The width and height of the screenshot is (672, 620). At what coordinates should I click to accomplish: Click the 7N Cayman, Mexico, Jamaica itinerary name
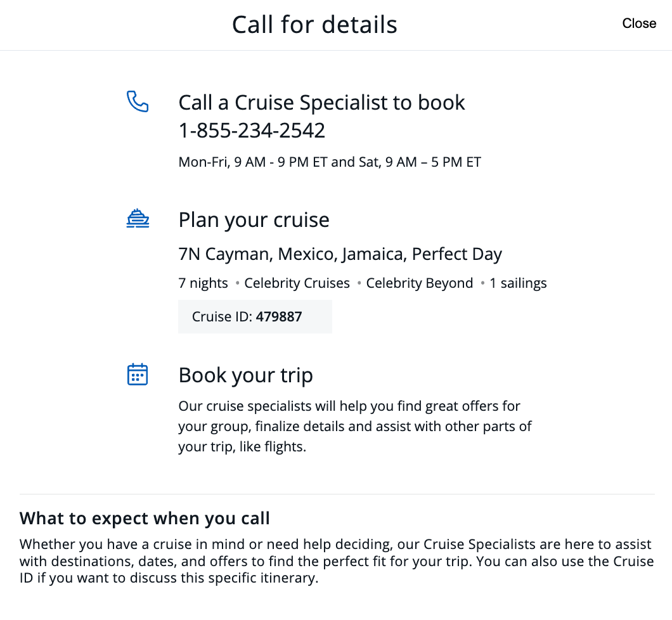click(340, 254)
